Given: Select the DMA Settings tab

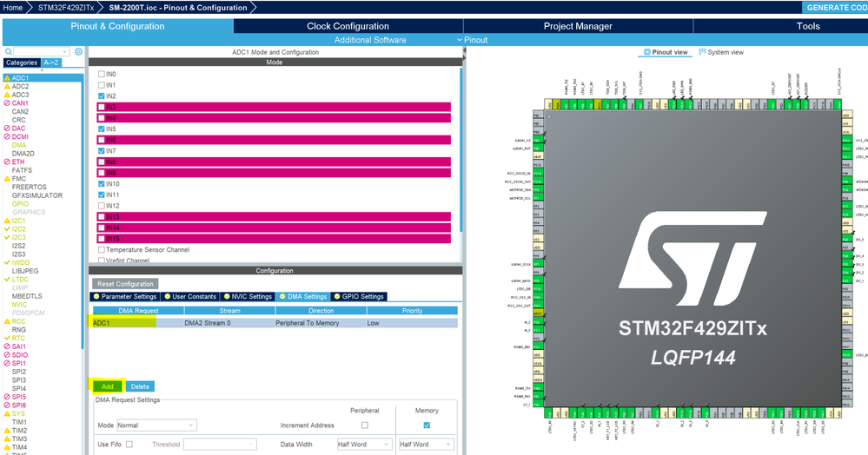Looking at the screenshot, I should click(303, 297).
